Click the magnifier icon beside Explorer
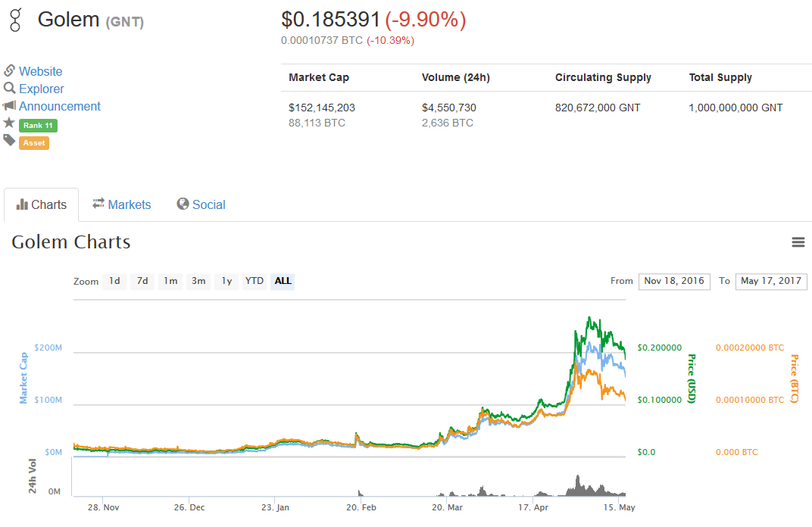 pyautogui.click(x=9, y=88)
